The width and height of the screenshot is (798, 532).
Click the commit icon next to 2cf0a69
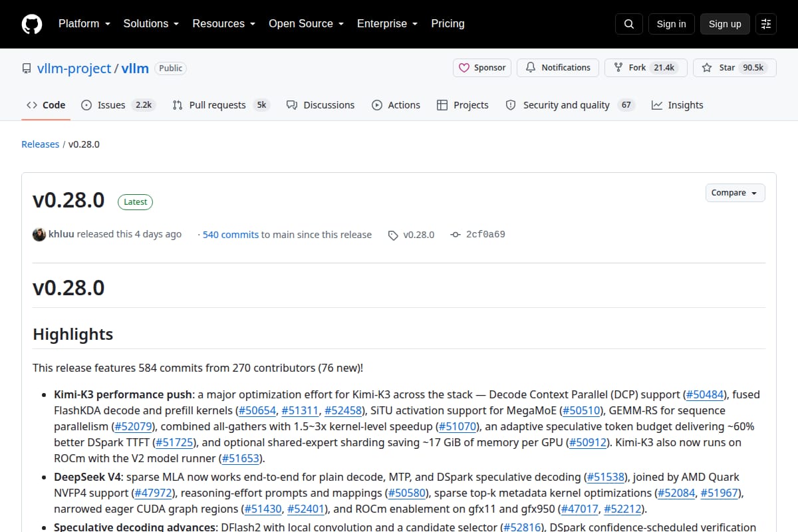[x=456, y=235]
